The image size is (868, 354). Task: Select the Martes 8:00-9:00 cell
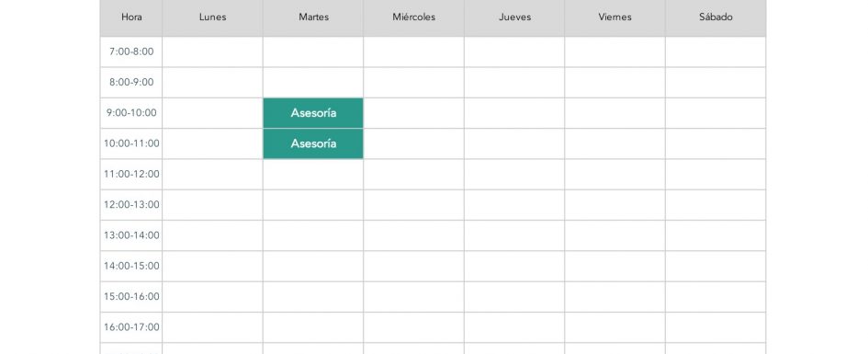[313, 83]
